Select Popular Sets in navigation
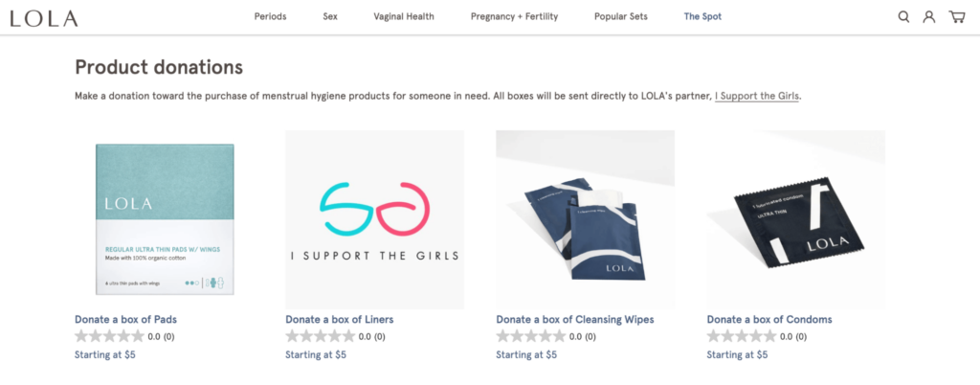Screen dimensions: 980x385 620,17
